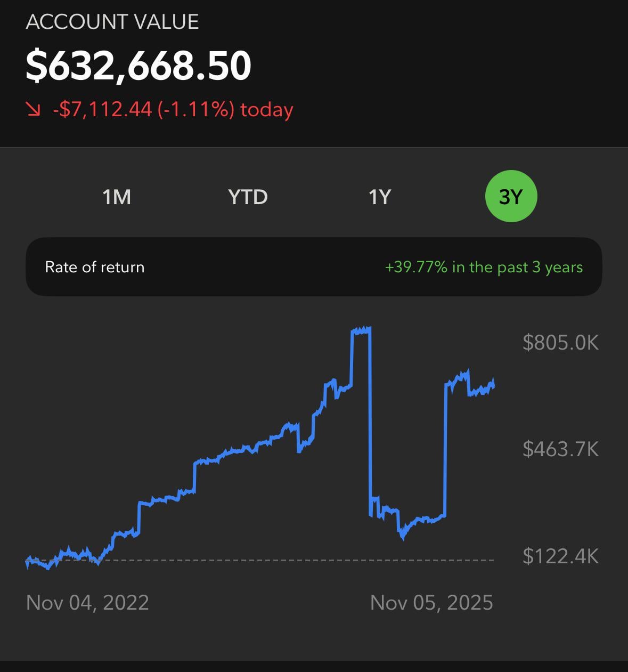Click the lowest dip after the sharp drop
The width and height of the screenshot is (628, 672).
tap(403, 537)
